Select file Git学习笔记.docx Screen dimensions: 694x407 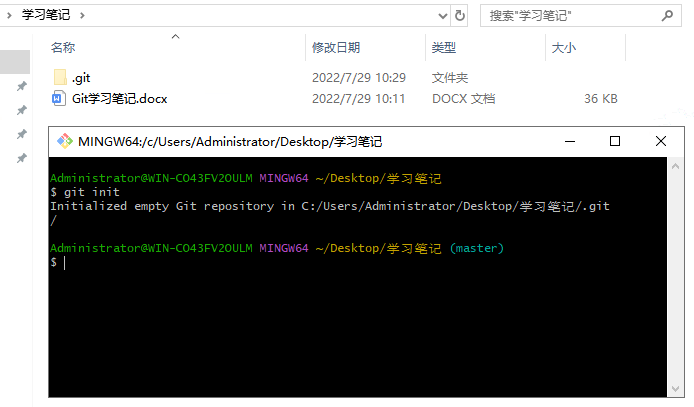point(120,99)
